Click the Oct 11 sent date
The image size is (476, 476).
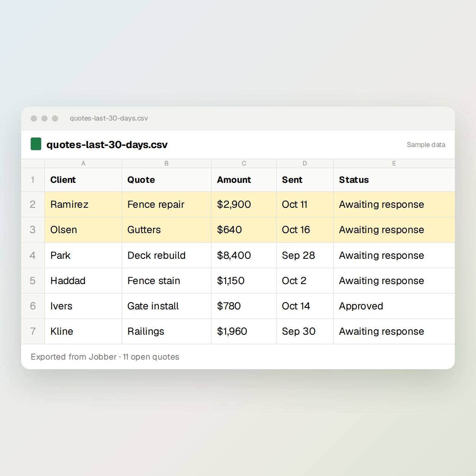305,204
